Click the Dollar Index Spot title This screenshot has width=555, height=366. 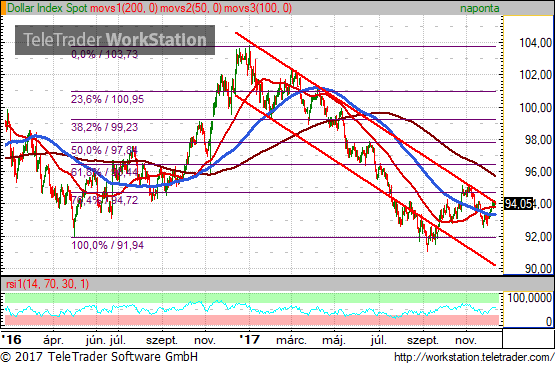pyautogui.click(x=47, y=8)
